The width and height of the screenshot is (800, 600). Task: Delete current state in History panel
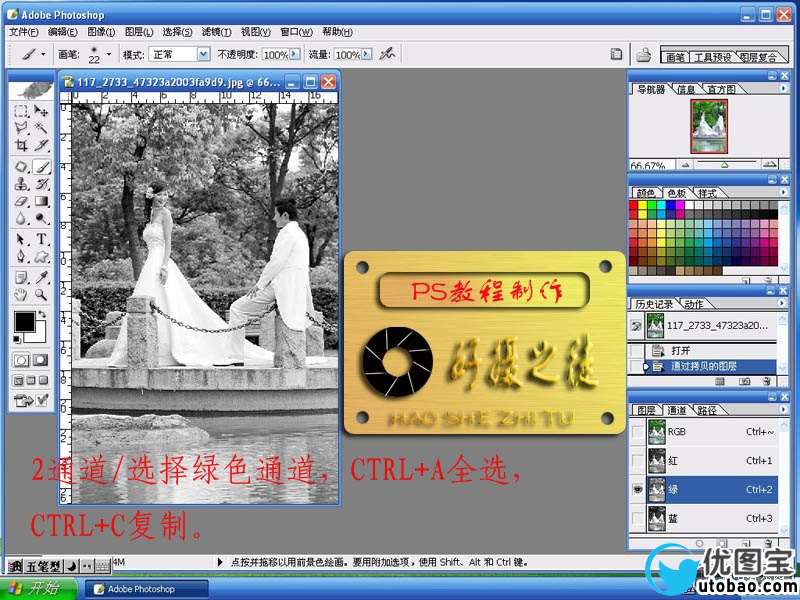(766, 381)
